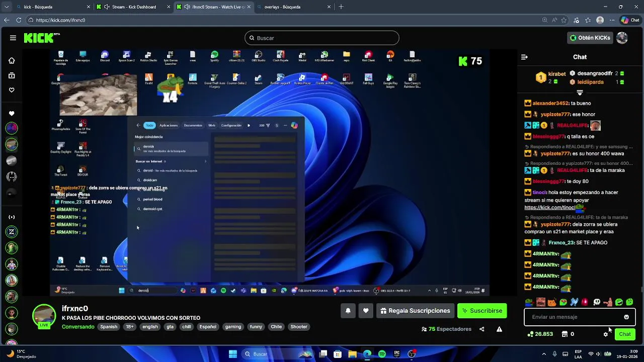Viewport: 644px width, 362px height.
Task: Click Regala Suscripciones button
Action: point(415,311)
